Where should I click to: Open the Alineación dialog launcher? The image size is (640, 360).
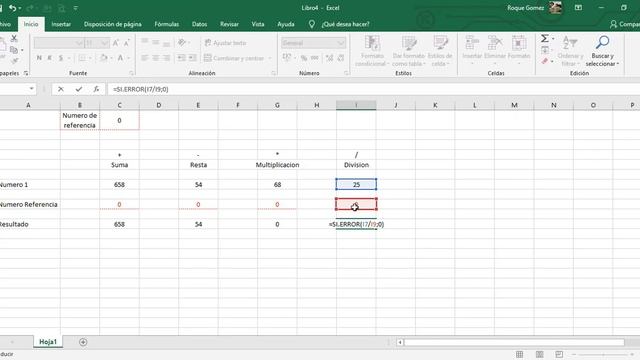point(273,73)
